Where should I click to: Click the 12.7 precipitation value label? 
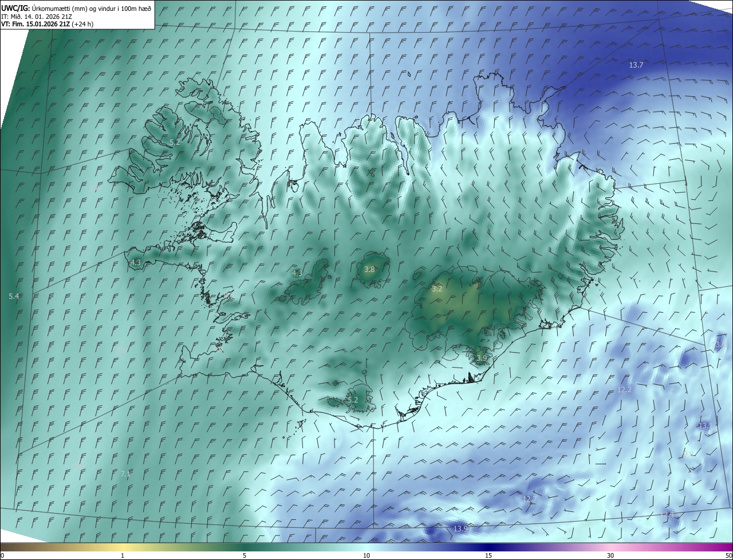[x=529, y=499]
